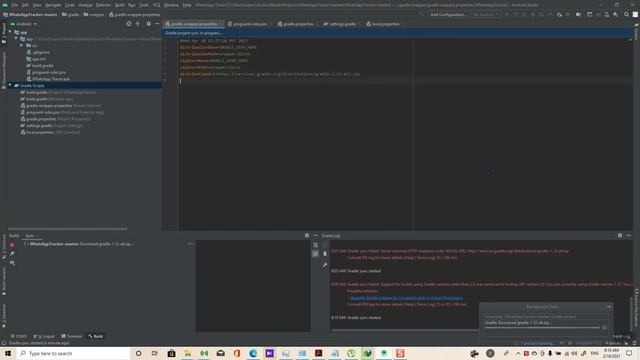Toggle soft-wrap icon in Event Log
640x360 pixels.
(x=316, y=245)
